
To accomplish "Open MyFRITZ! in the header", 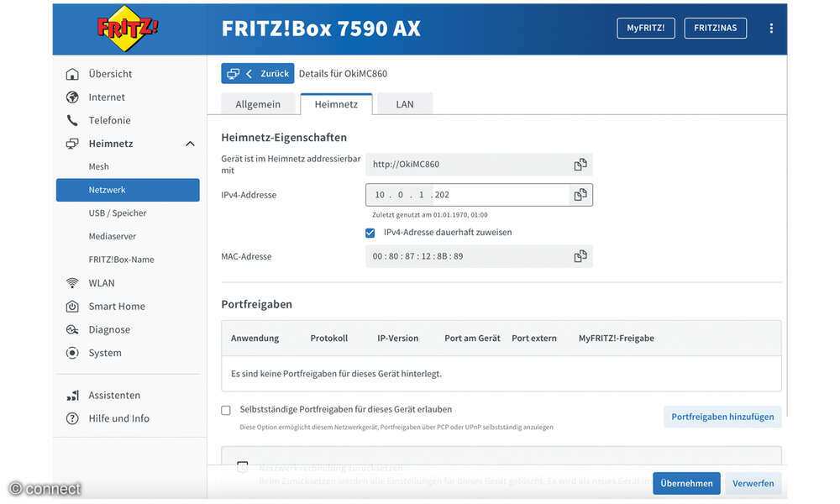I will tap(645, 28).
